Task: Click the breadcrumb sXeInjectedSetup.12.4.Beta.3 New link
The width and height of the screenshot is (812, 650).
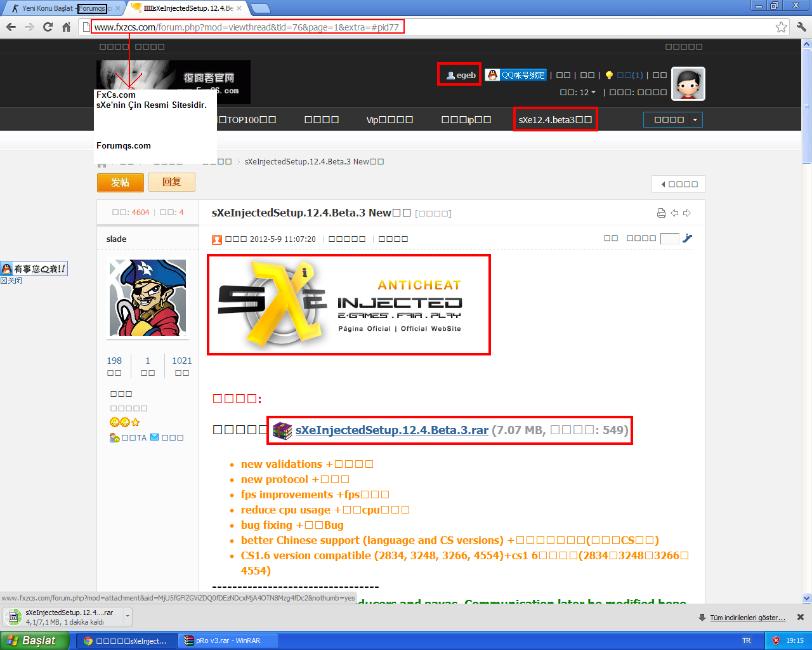Action: 314,161
